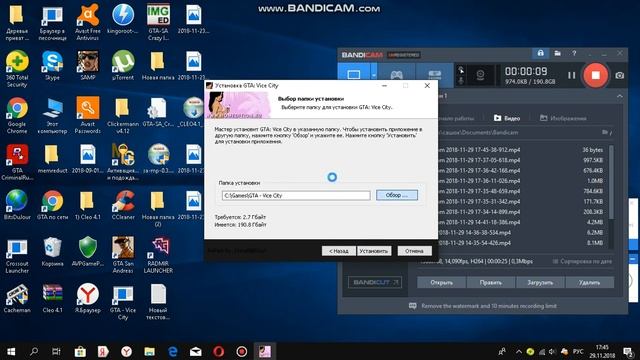The width and height of the screenshot is (640, 360).
Task: Open the GTA-SA Crazy IMG Editor icon
Action: 158,22
